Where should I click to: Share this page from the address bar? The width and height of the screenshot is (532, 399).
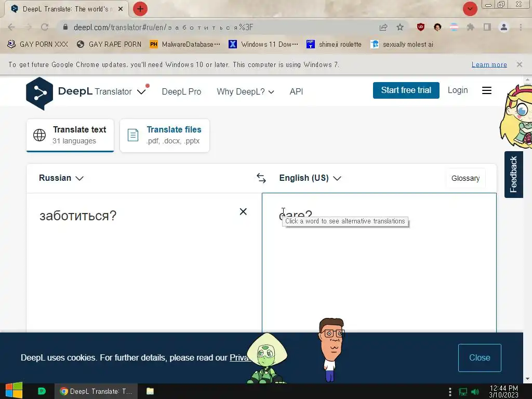point(383,27)
